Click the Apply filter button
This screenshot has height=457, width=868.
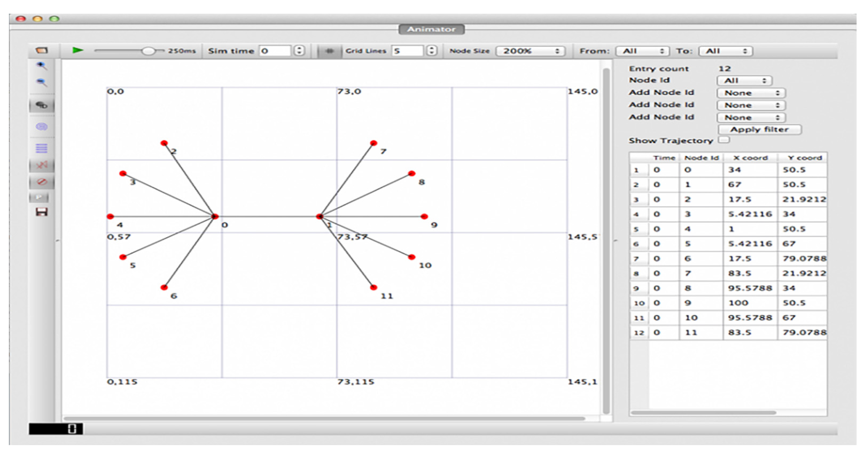tap(759, 129)
